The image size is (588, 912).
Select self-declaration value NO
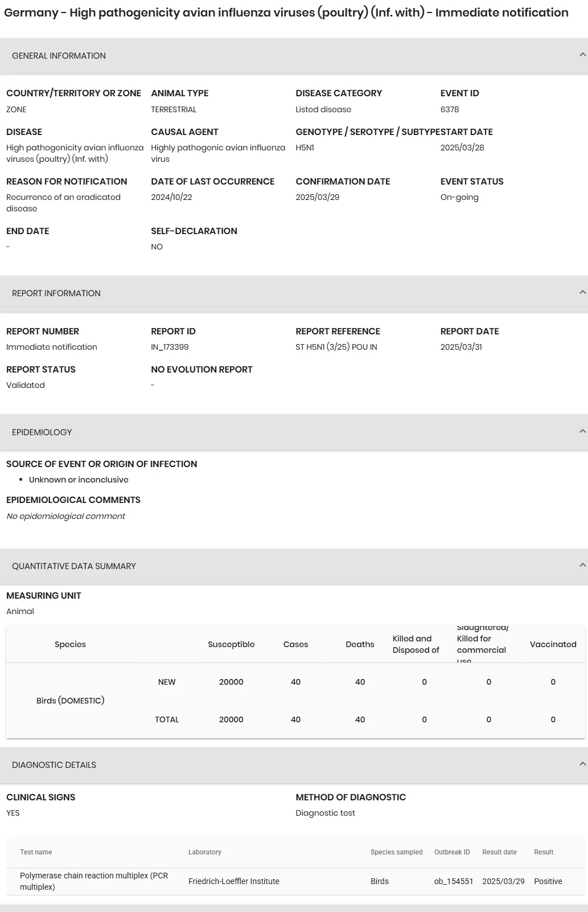coord(157,247)
